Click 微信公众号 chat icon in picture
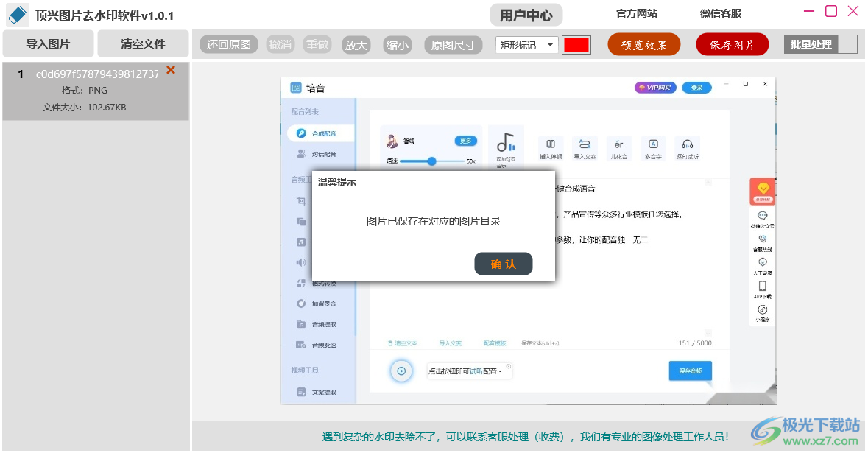Image resolution: width=868 pixels, height=453 pixels. (762, 215)
